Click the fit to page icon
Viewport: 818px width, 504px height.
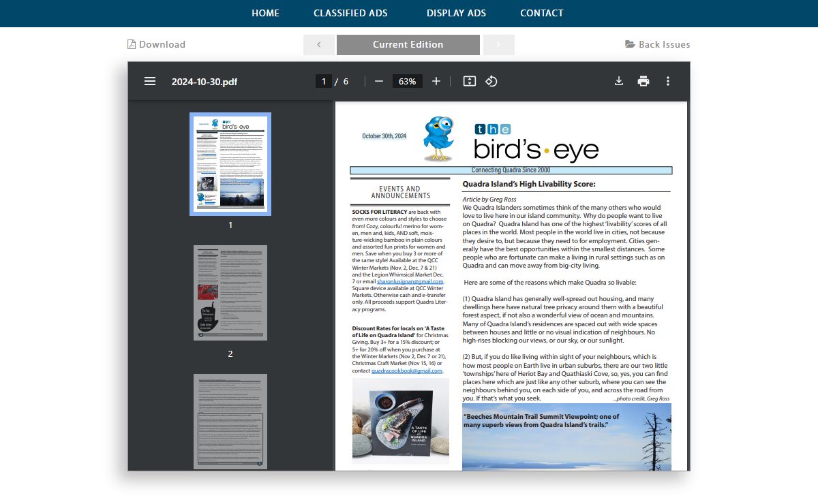tap(469, 81)
